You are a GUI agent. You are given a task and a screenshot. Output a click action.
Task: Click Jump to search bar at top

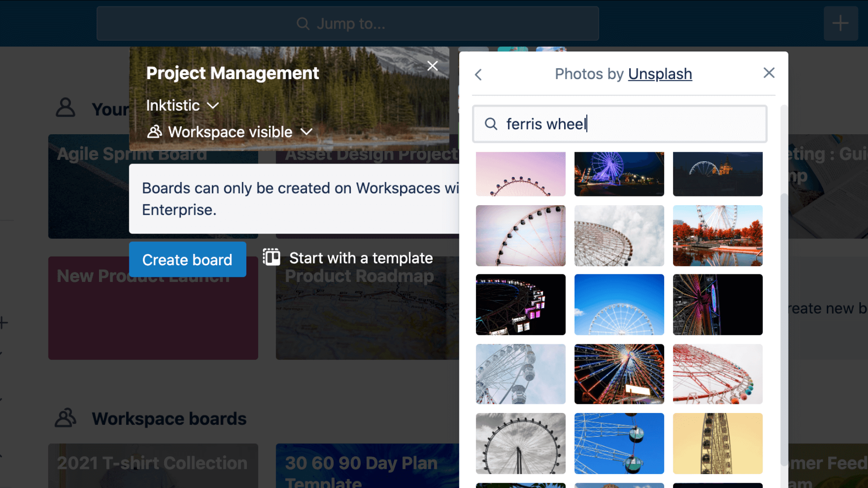click(x=348, y=23)
